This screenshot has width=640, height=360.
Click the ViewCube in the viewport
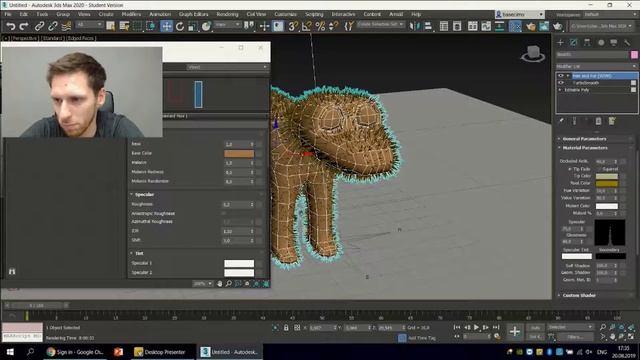coord(533,54)
